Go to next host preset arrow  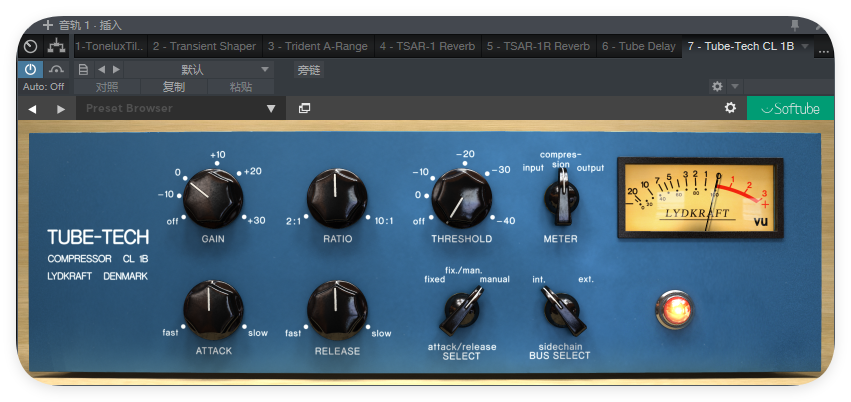click(116, 69)
